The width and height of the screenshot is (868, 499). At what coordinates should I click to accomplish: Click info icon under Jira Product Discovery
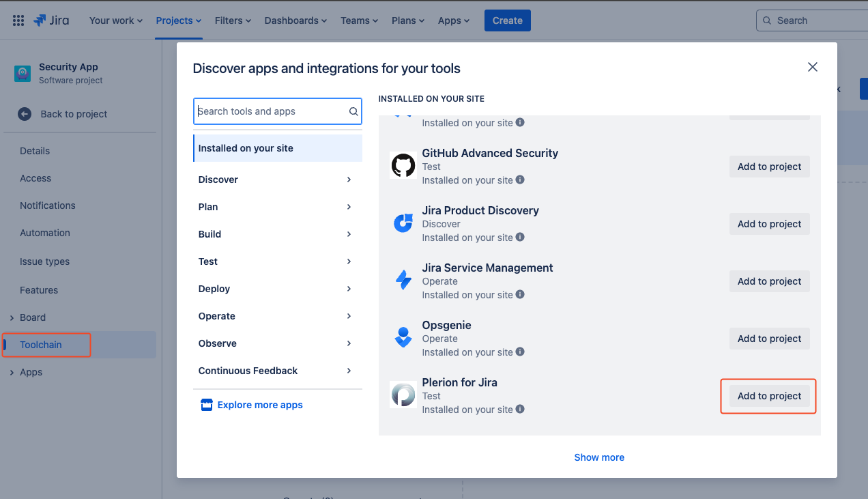coord(520,238)
